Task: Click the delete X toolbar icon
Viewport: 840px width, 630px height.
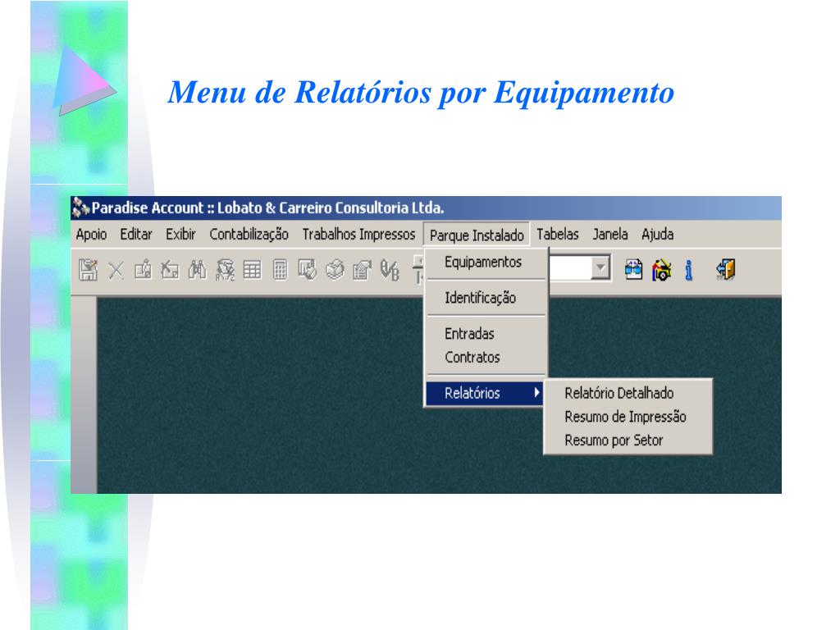Action: coord(116,271)
